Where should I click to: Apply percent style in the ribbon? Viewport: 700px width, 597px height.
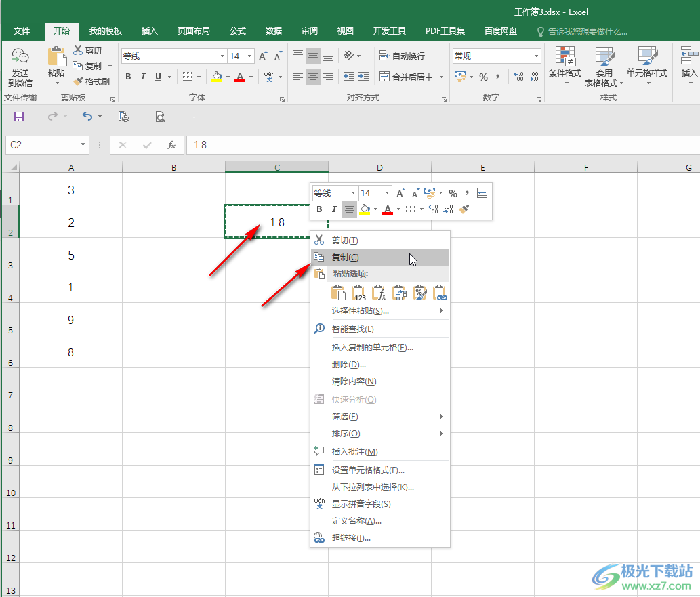(x=483, y=77)
